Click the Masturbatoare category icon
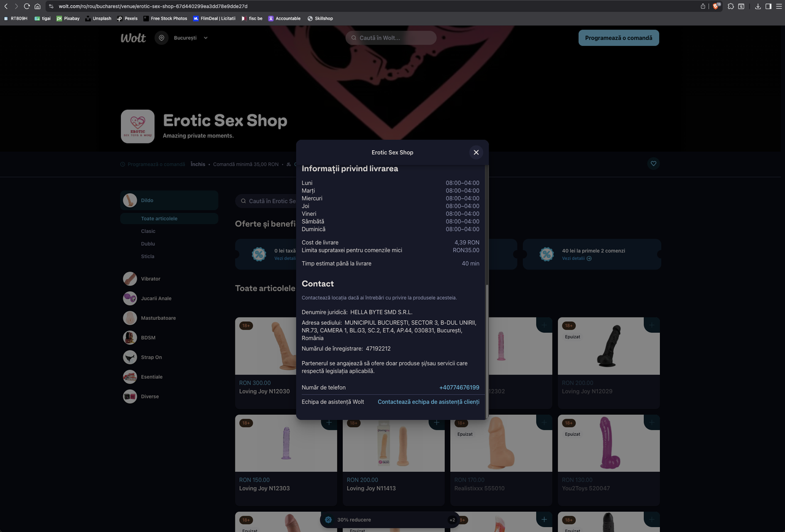The image size is (785, 532). point(130,318)
